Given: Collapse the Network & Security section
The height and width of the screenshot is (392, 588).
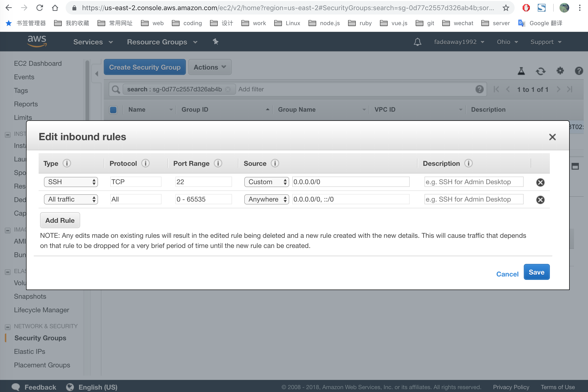Looking at the screenshot, I should pos(8,327).
